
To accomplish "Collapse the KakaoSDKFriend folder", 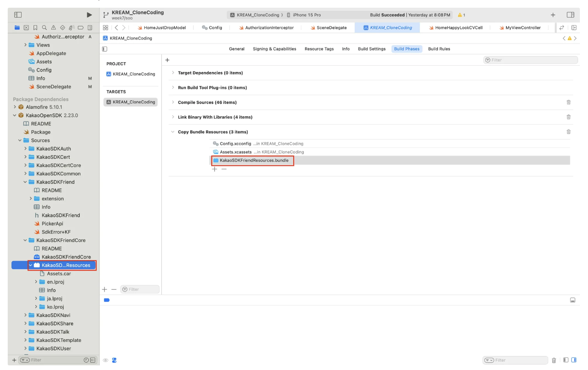I will click(x=25, y=182).
